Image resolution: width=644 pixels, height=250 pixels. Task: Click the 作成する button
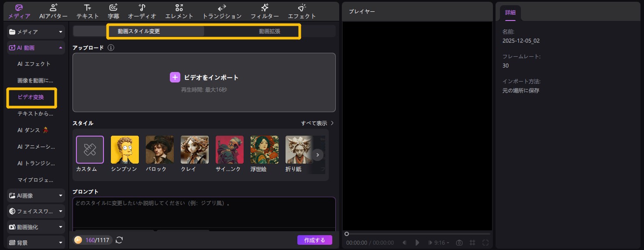coord(315,240)
